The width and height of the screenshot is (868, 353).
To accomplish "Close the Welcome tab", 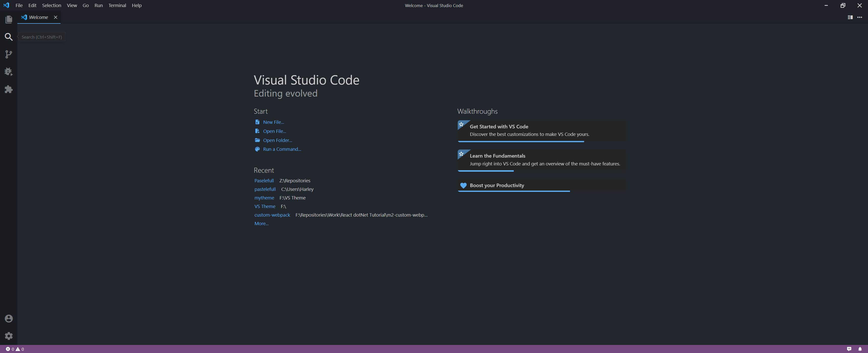I will click(x=56, y=17).
